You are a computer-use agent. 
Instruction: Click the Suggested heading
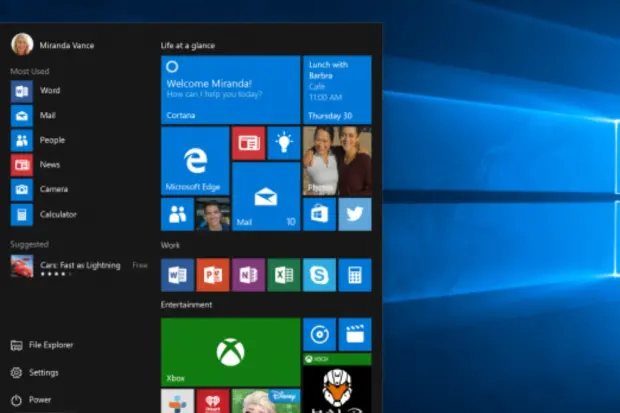[x=29, y=244]
